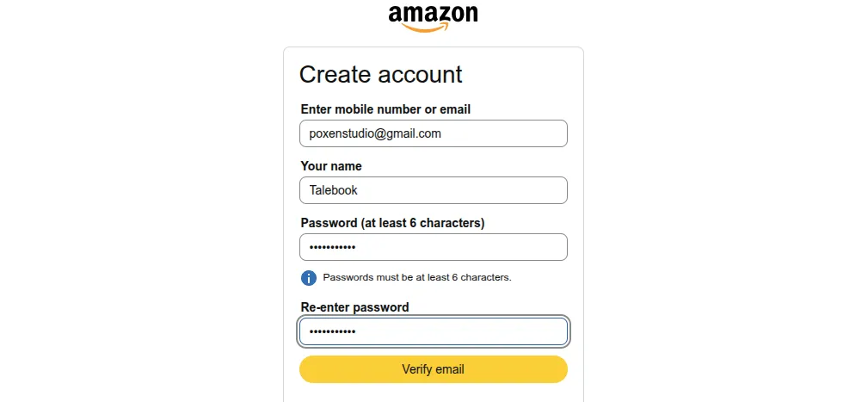Click the Re-enter password input field
Image resolution: width=868 pixels, height=402 pixels.
433,331
